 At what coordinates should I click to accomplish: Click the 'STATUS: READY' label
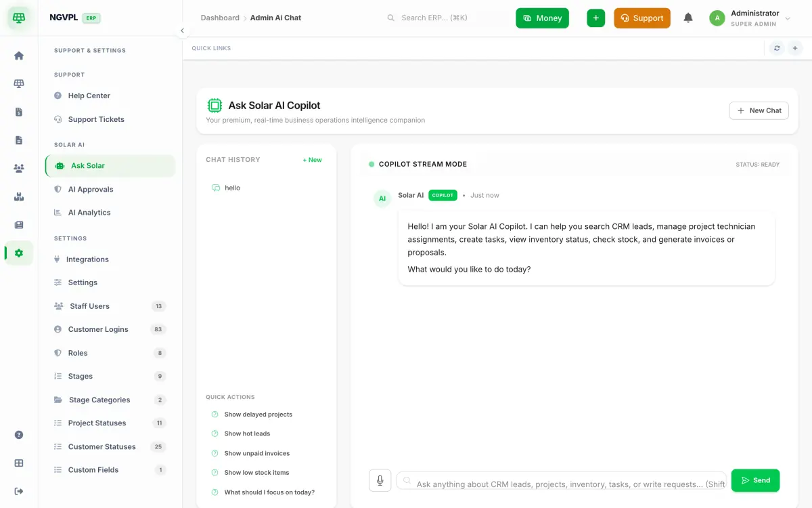coord(758,165)
